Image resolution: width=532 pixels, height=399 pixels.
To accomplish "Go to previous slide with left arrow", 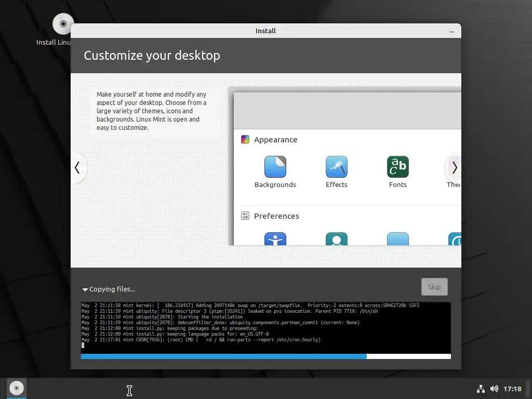I will point(77,167).
